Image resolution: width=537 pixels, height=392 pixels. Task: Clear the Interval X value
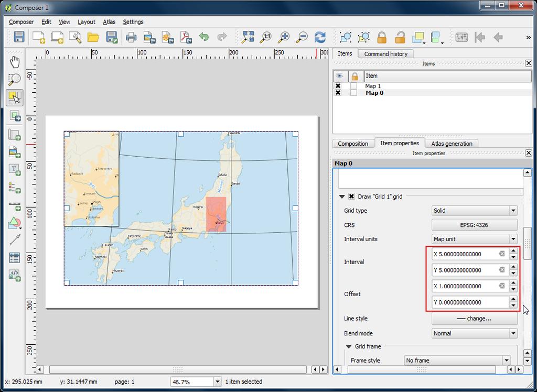coord(502,254)
